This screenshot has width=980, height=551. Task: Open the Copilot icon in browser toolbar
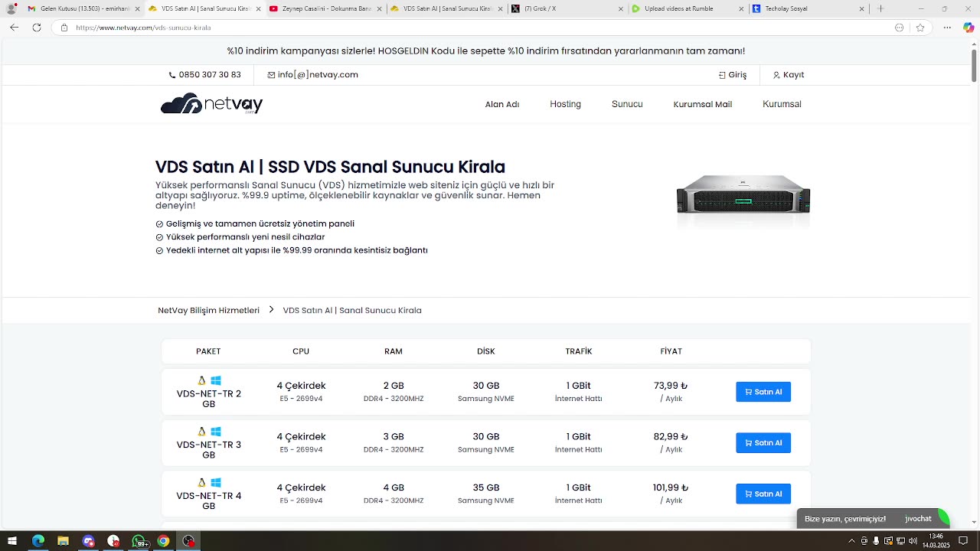[969, 28]
